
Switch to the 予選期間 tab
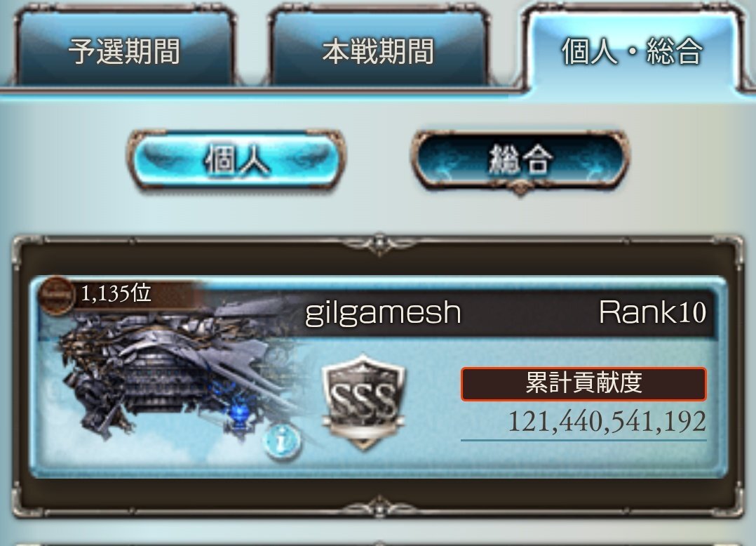(125, 50)
